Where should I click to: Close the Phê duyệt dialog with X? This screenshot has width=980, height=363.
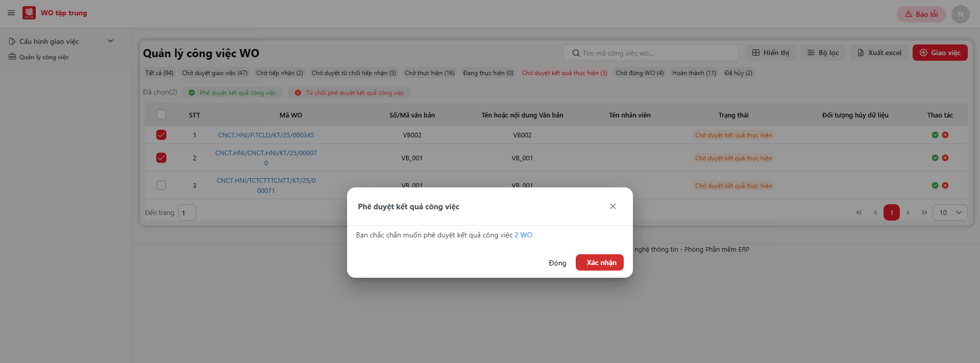[x=613, y=206]
